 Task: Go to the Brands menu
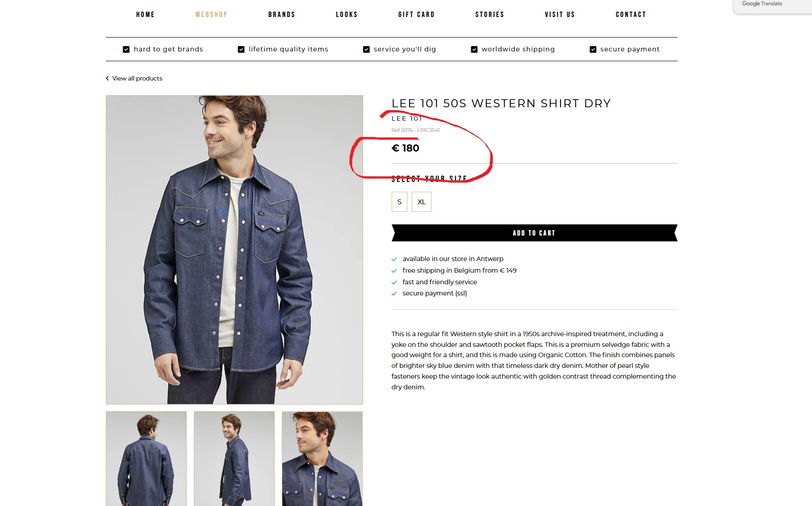click(x=282, y=15)
